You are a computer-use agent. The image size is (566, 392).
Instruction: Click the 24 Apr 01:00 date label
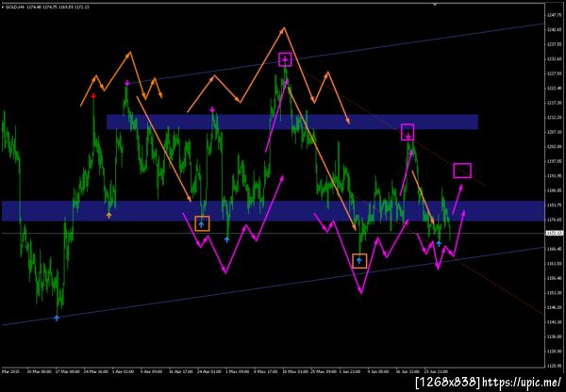(x=208, y=371)
